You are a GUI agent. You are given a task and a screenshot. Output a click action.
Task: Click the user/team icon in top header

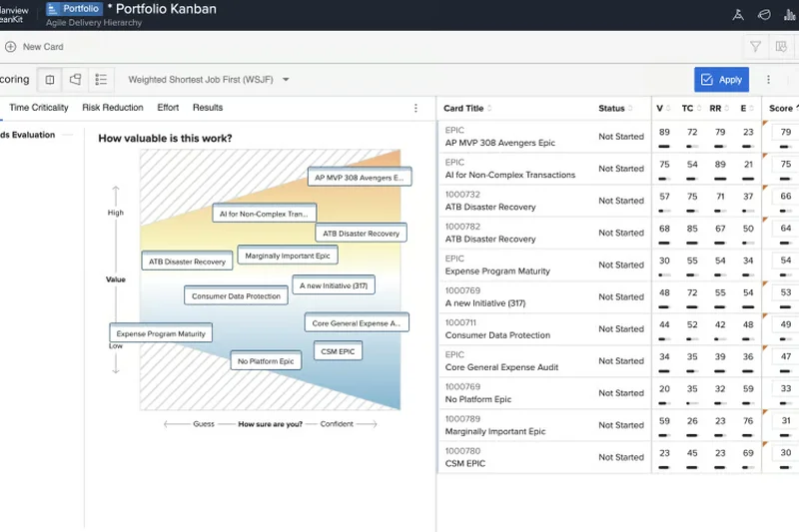738,15
